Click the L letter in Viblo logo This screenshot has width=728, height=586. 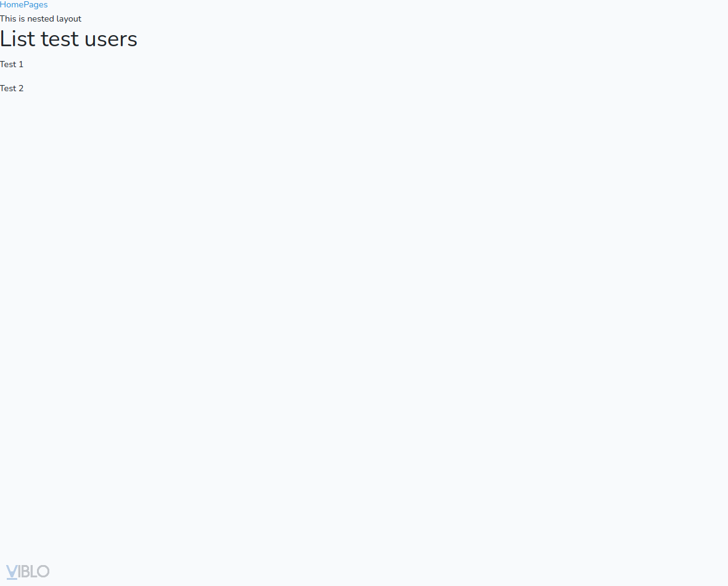pyautogui.click(x=33, y=571)
